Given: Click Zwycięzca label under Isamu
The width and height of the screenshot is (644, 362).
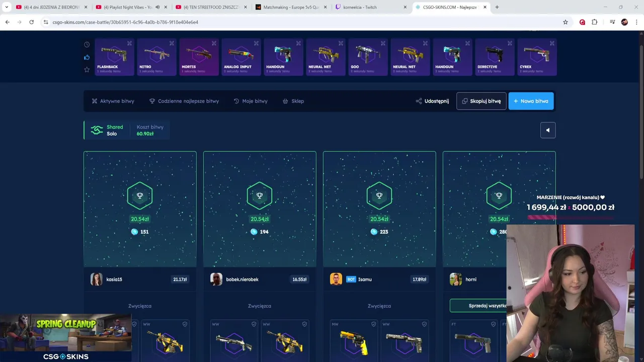Looking at the screenshot, I should click(x=379, y=306).
